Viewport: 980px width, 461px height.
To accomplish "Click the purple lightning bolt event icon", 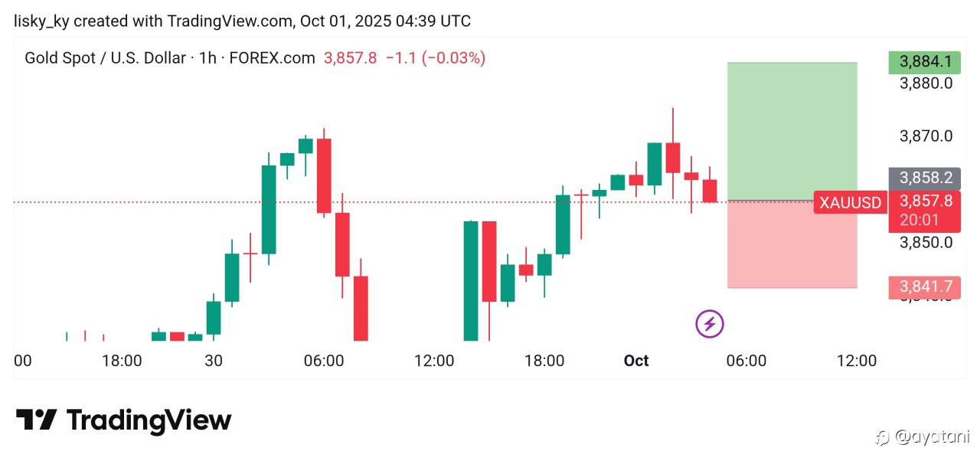I will tap(710, 324).
